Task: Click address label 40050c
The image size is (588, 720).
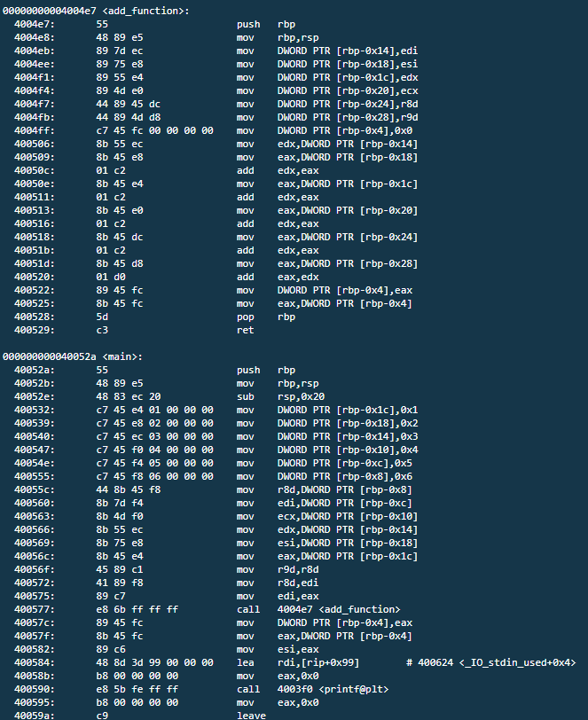Action: click(34, 171)
